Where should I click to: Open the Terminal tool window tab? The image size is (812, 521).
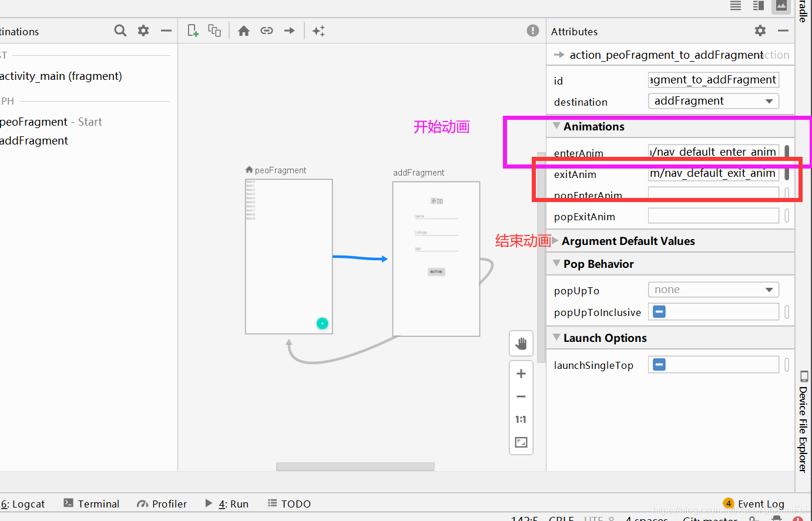coord(92,504)
